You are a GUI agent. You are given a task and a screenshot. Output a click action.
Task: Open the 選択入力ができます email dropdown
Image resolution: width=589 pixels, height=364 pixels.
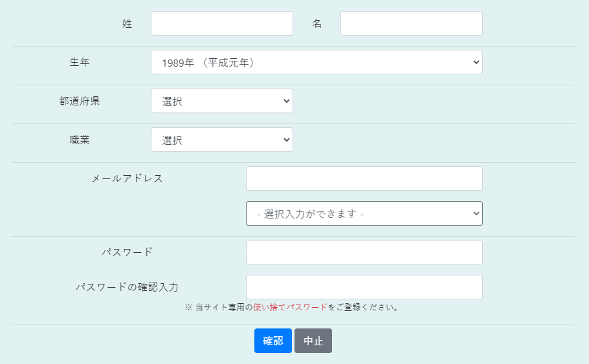pos(364,213)
